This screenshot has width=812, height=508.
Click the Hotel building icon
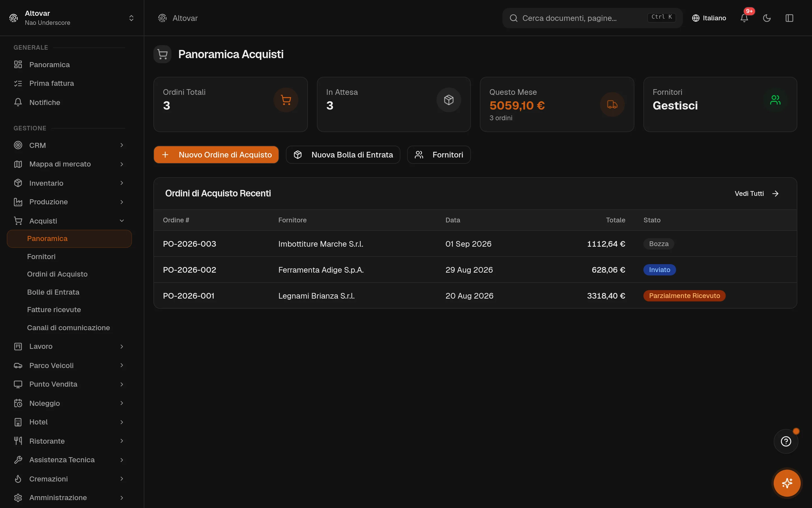(18, 422)
